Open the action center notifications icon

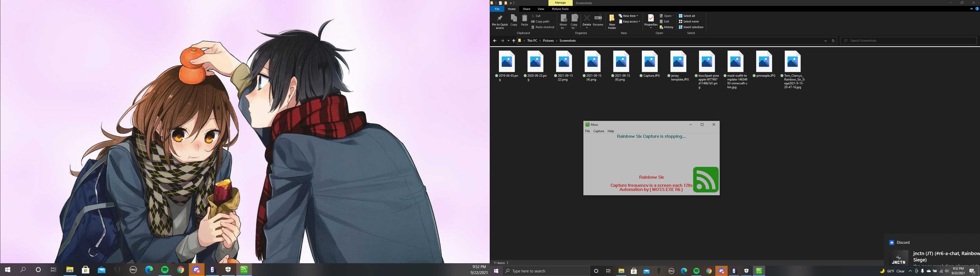pos(972,271)
